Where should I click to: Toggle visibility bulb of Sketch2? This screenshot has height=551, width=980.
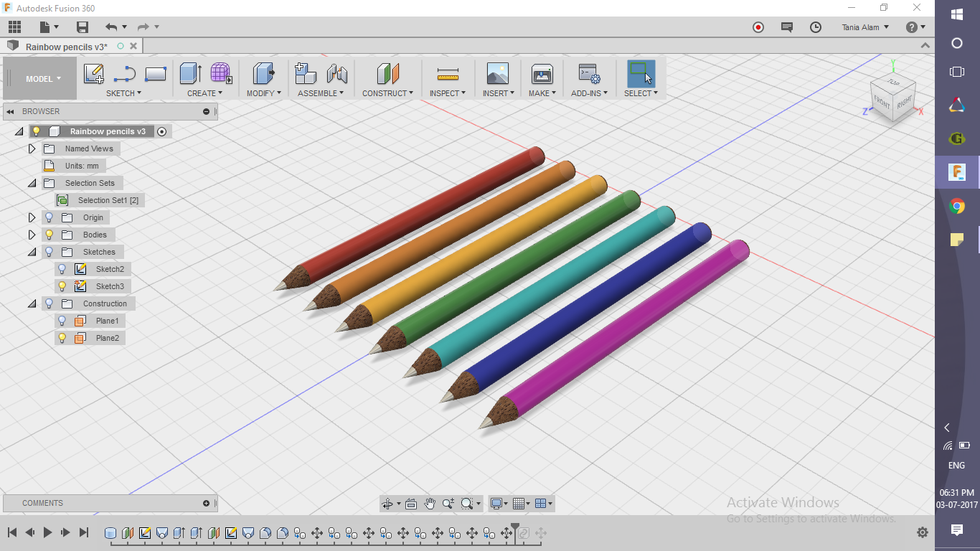[x=62, y=269]
